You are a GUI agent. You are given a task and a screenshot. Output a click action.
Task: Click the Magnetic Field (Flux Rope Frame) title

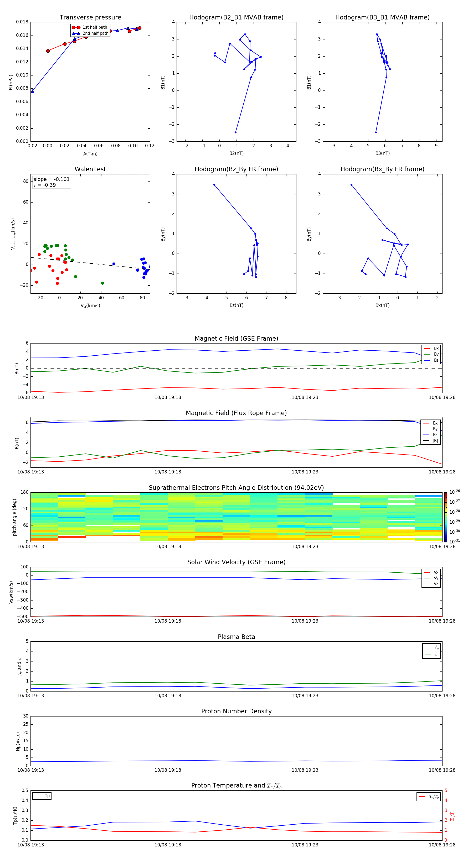[x=236, y=413]
